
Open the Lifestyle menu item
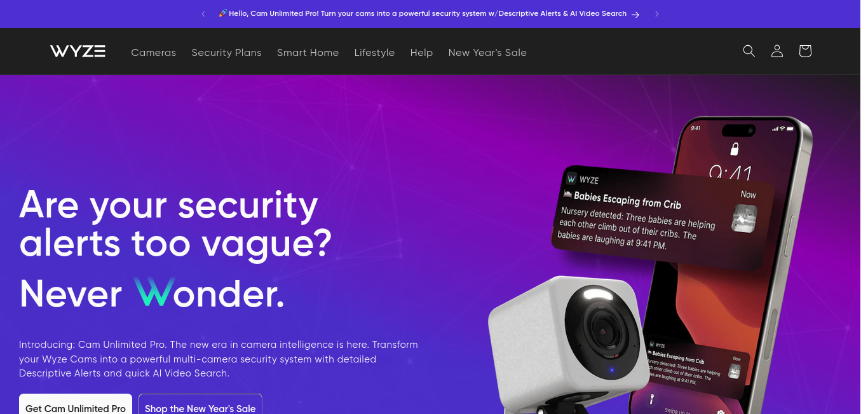374,52
